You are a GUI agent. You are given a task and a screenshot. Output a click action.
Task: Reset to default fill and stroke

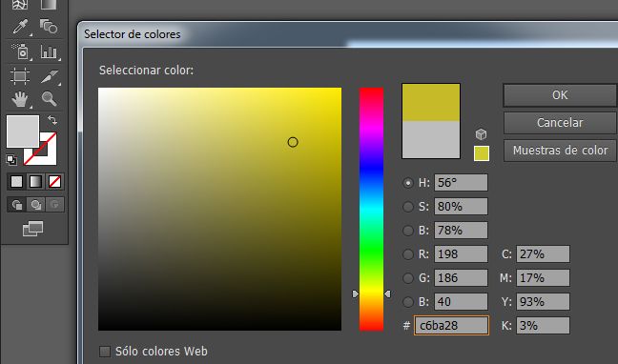(x=11, y=159)
